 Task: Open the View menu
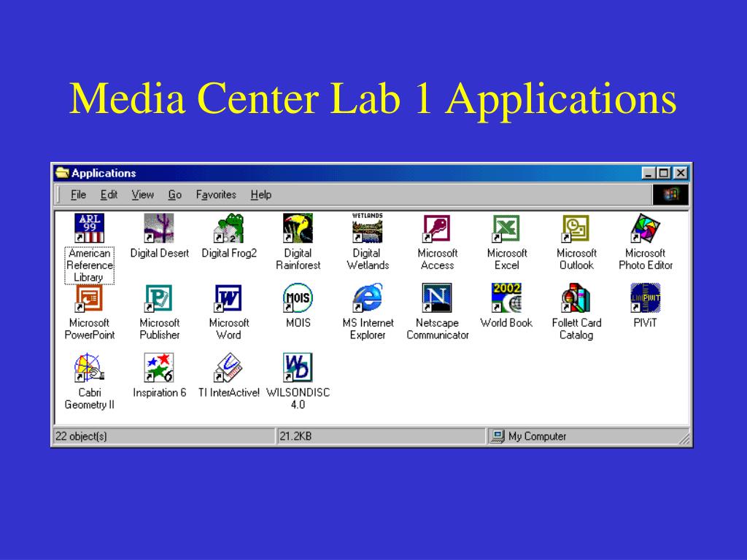click(142, 194)
